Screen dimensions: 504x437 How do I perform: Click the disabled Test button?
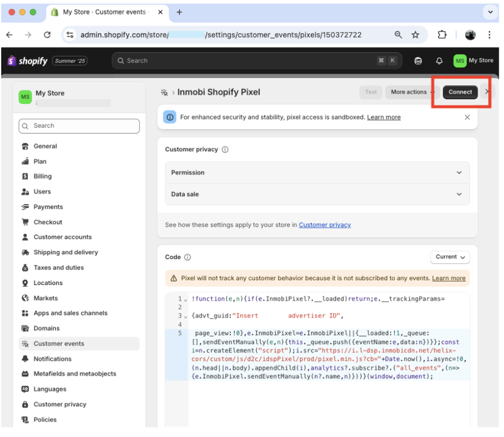(x=371, y=92)
